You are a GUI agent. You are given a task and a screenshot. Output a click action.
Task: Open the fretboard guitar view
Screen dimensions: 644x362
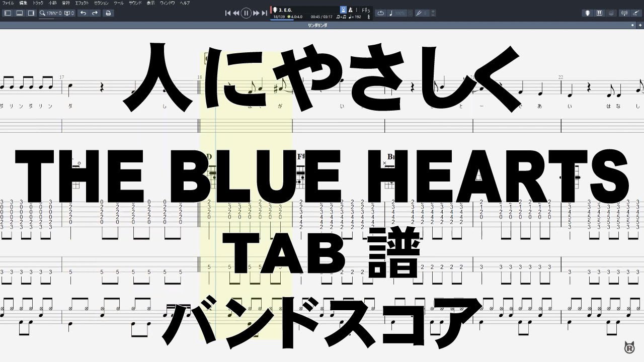click(588, 13)
